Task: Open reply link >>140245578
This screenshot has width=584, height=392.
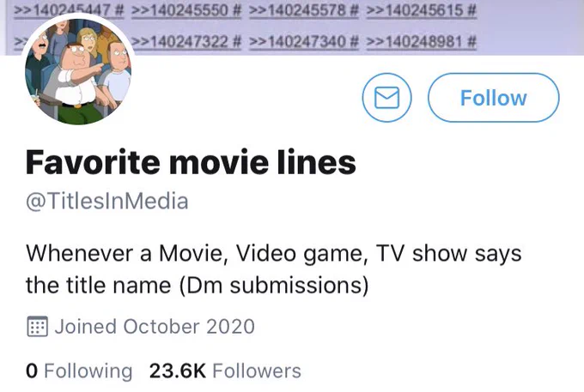Action: (x=296, y=10)
